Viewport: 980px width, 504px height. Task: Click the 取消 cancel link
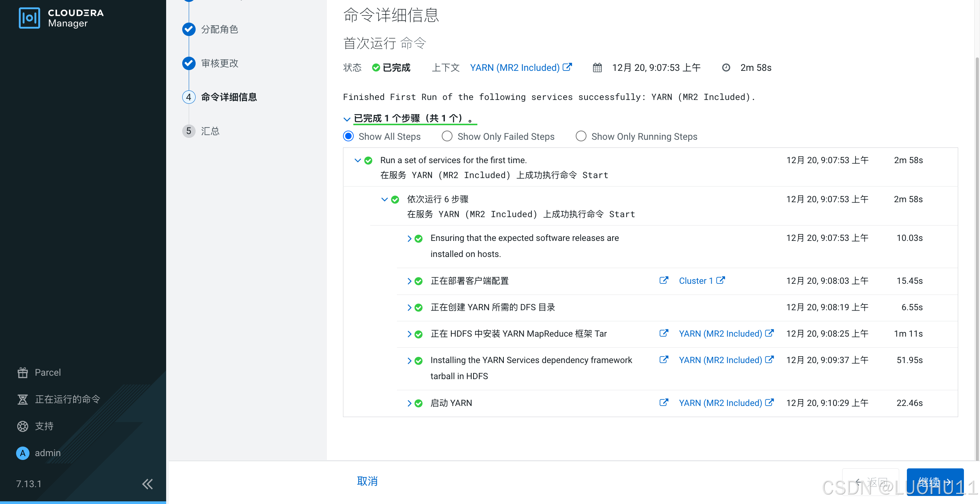tap(367, 481)
